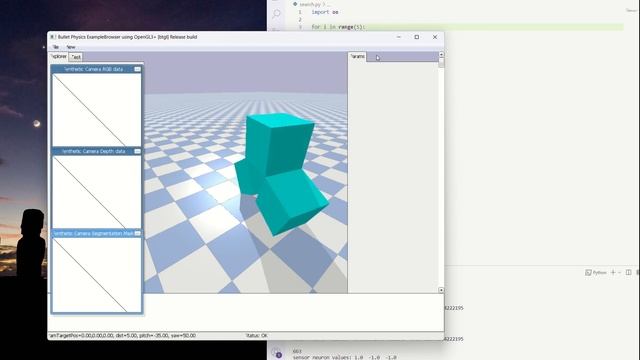Click the Synthetic Camera RGB data image area
The height and width of the screenshot is (360, 640).
97,110
